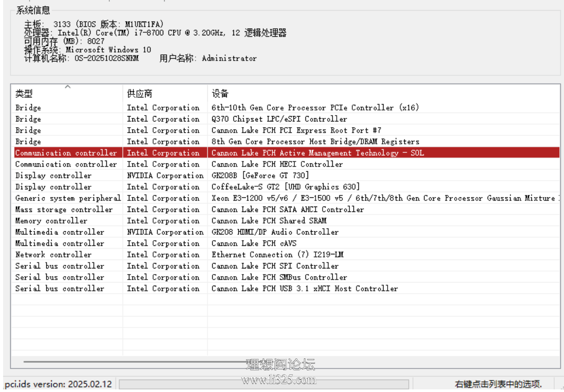The width and height of the screenshot is (564, 392).
Task: Click the Q370 Chipset LPC/eSPI Controller entry
Action: [279, 119]
